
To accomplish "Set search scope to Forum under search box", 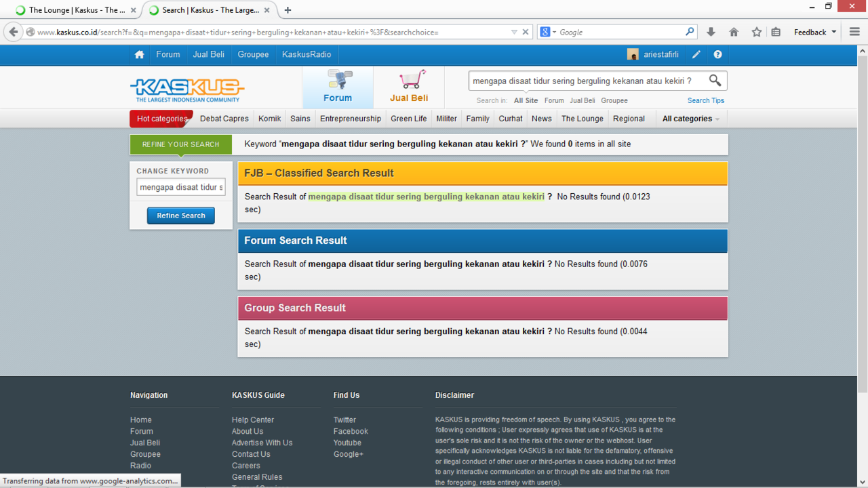I will click(554, 100).
